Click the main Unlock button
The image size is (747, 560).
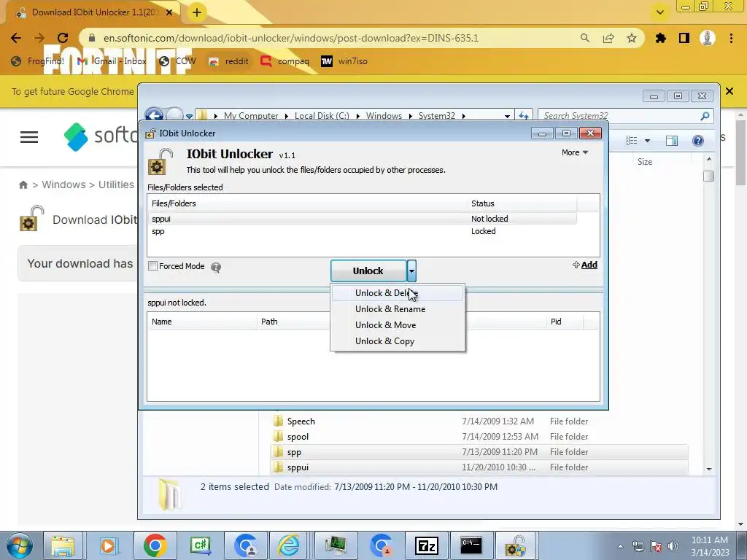click(368, 271)
